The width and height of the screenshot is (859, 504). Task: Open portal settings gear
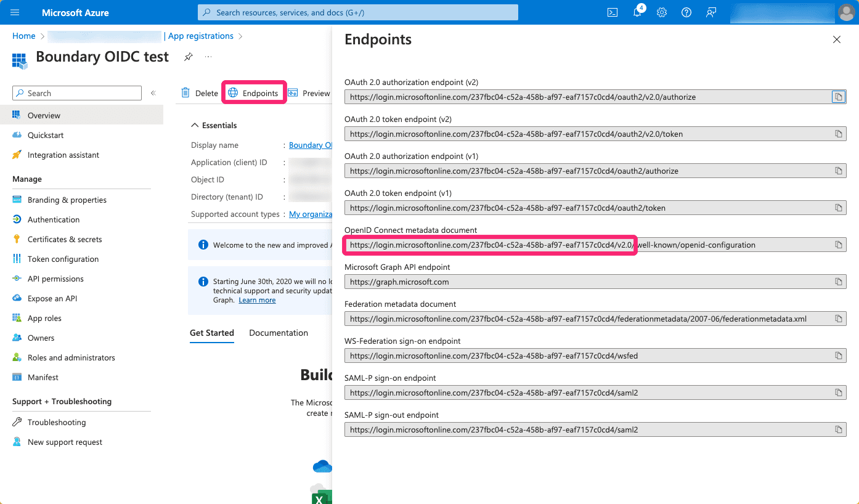point(662,12)
